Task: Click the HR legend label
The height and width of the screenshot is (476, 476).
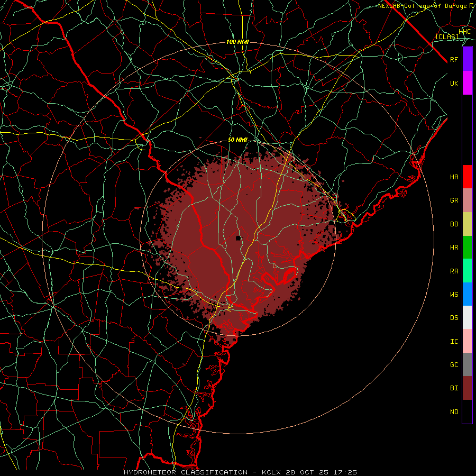Action: 454,248
